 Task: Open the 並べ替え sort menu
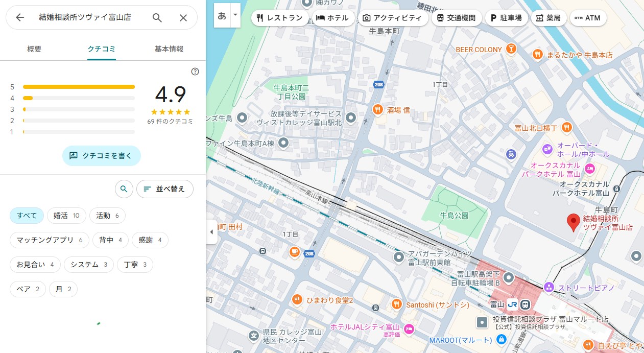pyautogui.click(x=164, y=189)
